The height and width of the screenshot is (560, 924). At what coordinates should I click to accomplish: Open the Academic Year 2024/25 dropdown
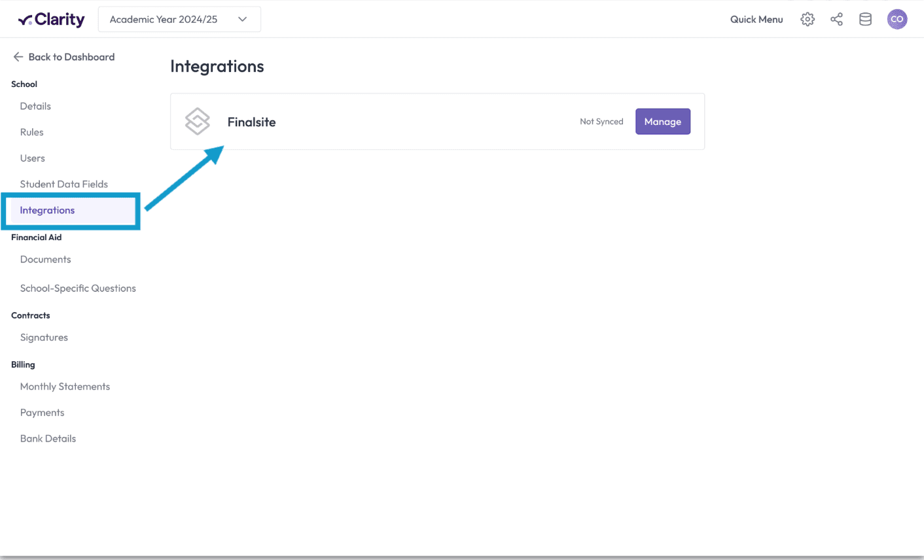179,19
